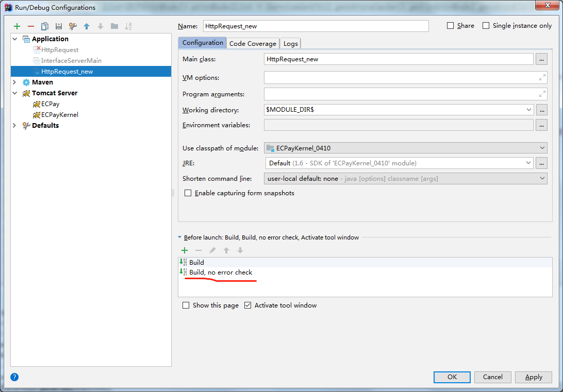Open the wrench Edit Defaults icon
Viewport: 563px width, 392px height.
73,26
